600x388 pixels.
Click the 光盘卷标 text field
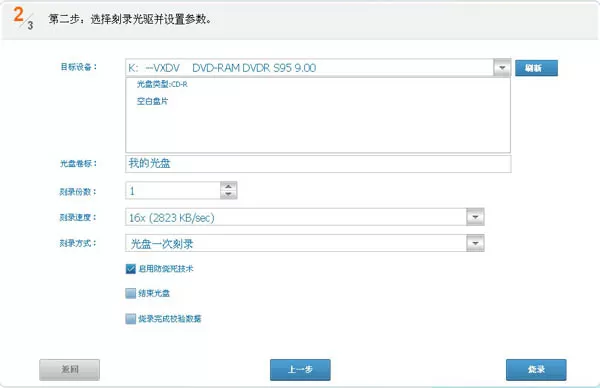tap(318, 163)
